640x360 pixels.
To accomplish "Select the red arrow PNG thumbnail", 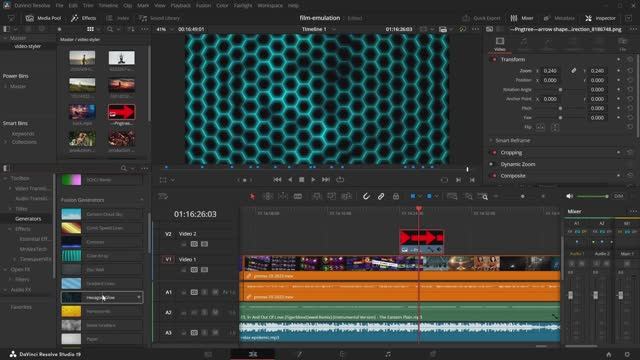I will (122, 112).
